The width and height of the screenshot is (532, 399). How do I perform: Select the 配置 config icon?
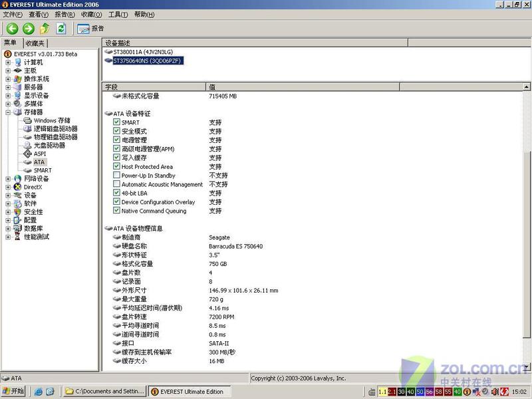(18, 220)
